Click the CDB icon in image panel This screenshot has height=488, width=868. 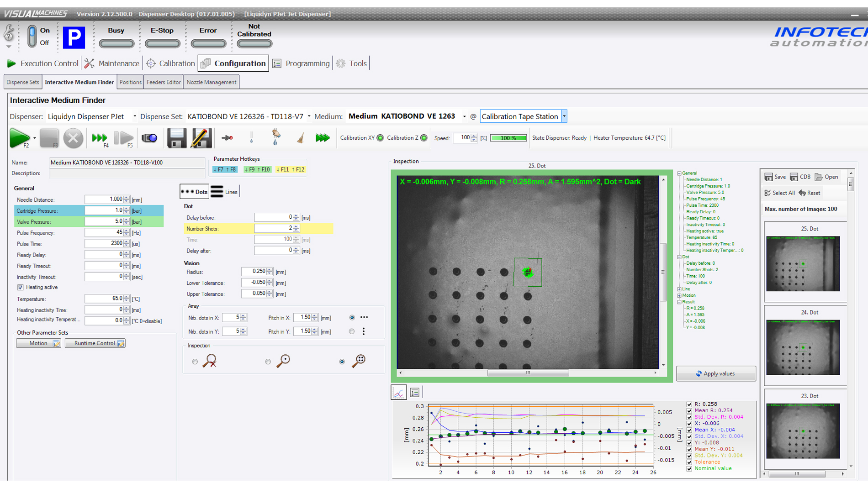(x=800, y=177)
